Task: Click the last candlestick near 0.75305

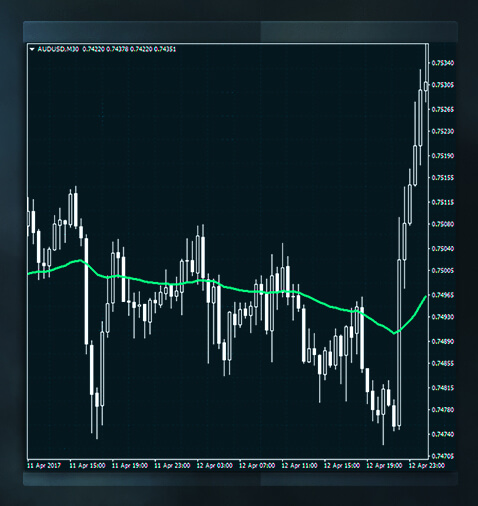Action: click(426, 86)
